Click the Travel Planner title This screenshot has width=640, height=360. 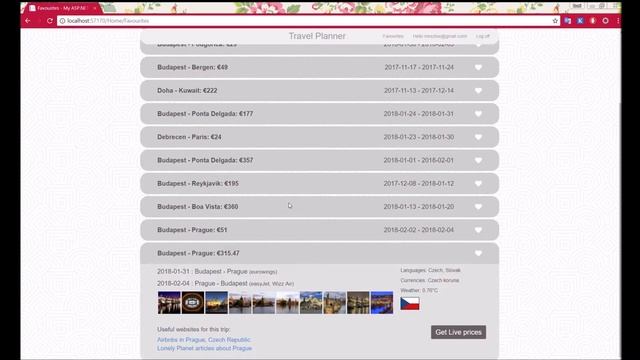pos(317,36)
